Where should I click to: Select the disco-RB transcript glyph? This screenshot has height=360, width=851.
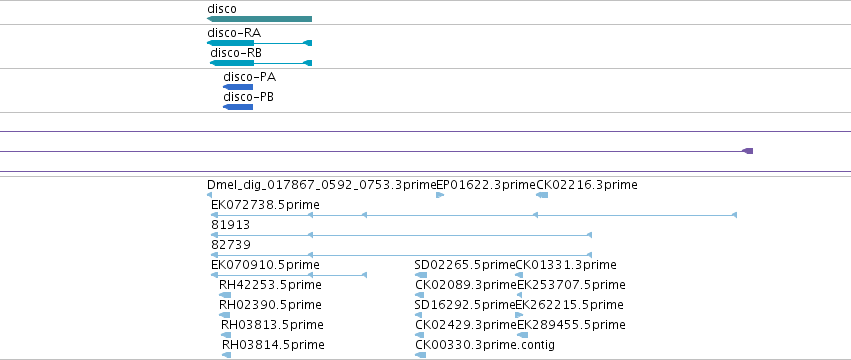tap(261, 63)
